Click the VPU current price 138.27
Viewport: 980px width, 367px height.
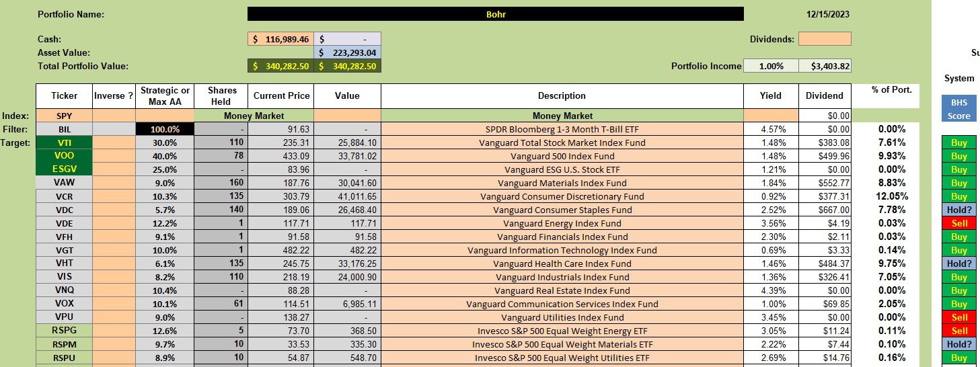pyautogui.click(x=281, y=317)
